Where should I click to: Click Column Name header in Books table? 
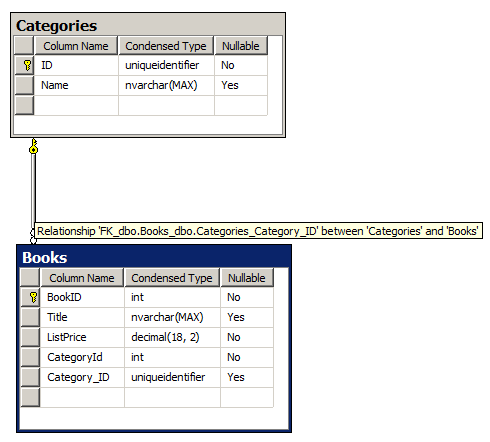pos(82,278)
